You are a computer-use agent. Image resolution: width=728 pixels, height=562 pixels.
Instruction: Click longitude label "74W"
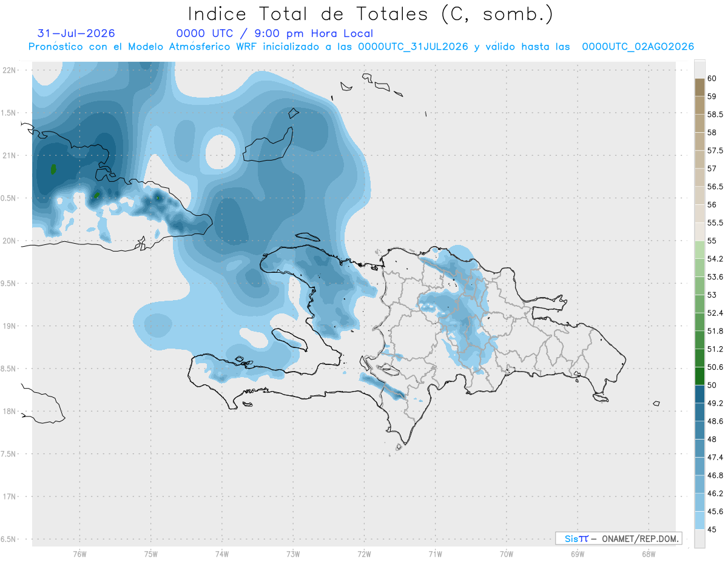point(222,554)
